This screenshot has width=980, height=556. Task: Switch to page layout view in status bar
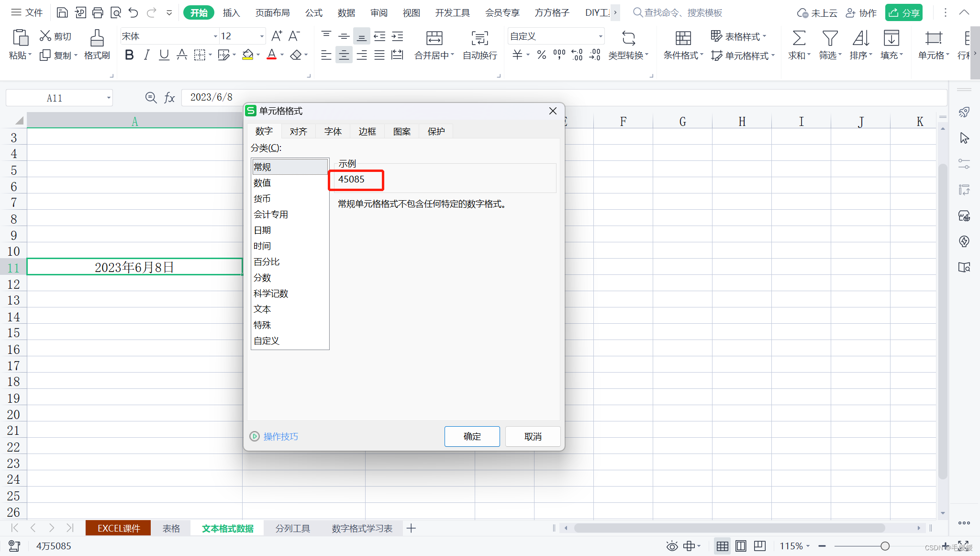(741, 546)
